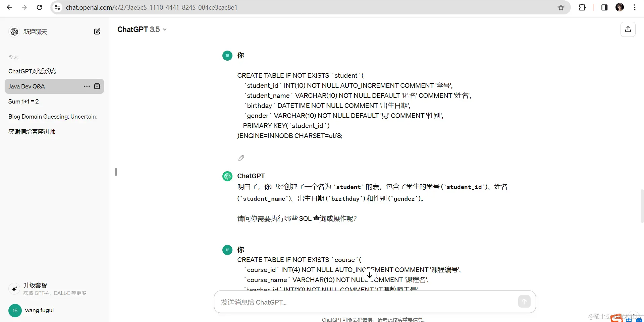This screenshot has height=322, width=644.
Task: Open browser extensions puzzle icon
Action: (x=582, y=7)
